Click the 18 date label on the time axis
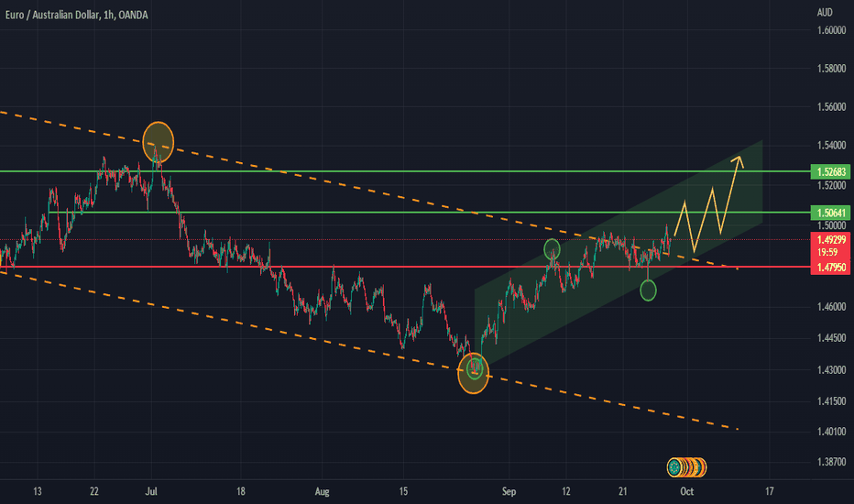 click(241, 491)
